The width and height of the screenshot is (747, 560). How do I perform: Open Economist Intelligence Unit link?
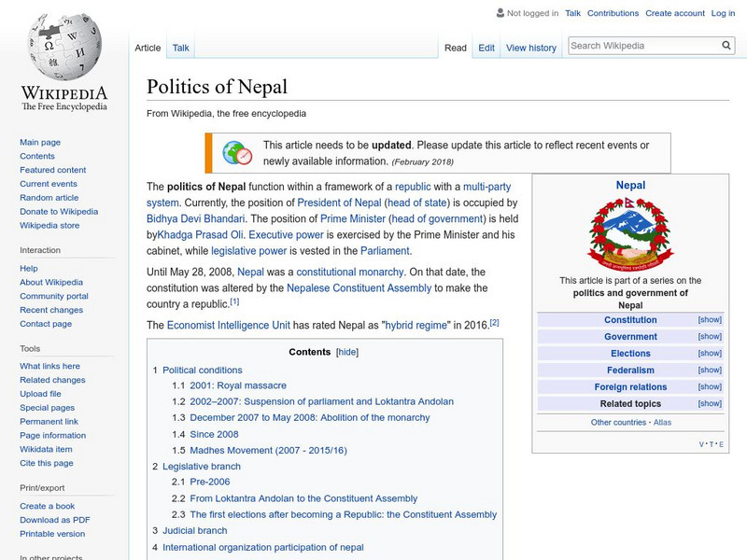[x=228, y=325]
